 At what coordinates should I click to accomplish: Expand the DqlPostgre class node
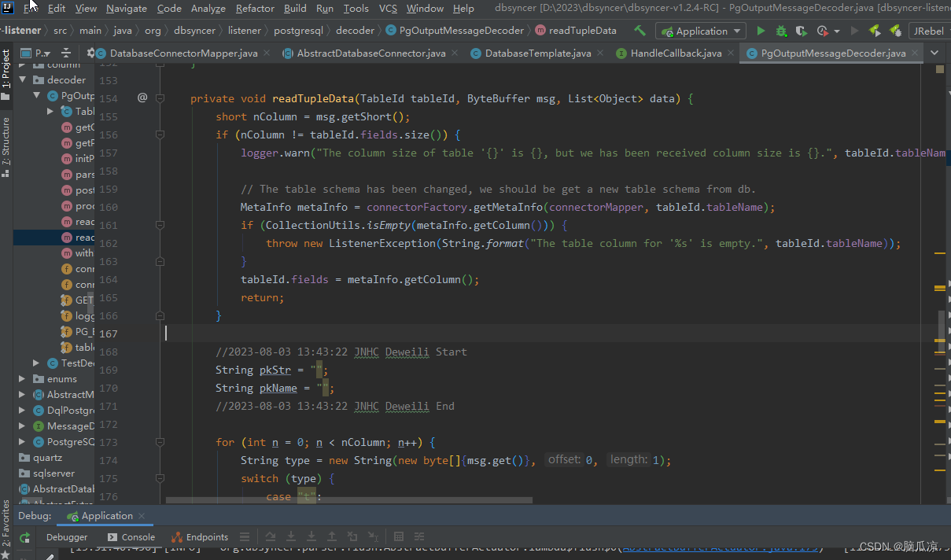pyautogui.click(x=24, y=410)
